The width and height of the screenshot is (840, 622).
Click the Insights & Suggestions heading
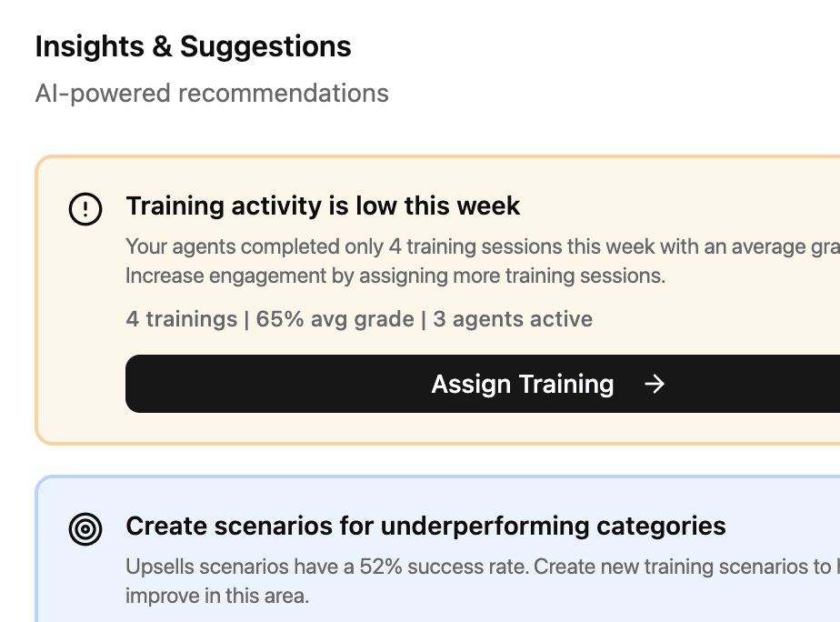[x=193, y=47]
